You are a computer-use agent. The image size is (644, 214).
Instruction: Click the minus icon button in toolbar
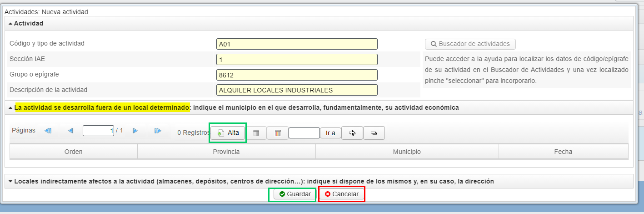(x=374, y=133)
